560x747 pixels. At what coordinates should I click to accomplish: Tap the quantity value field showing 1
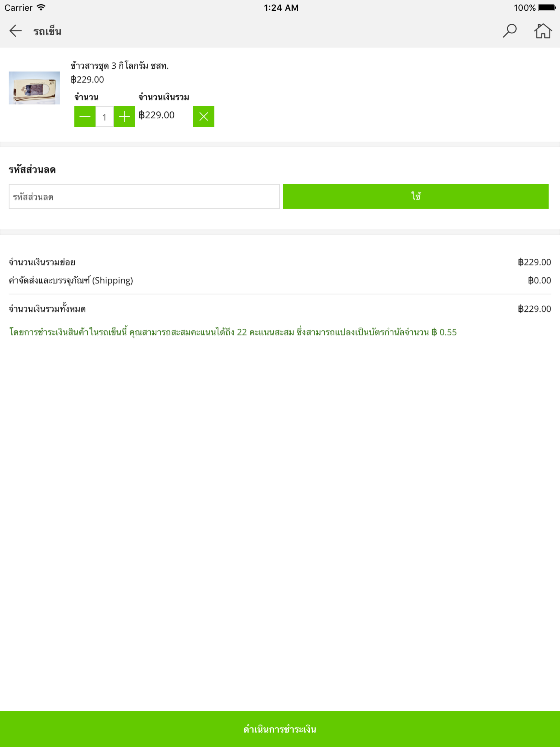104,117
